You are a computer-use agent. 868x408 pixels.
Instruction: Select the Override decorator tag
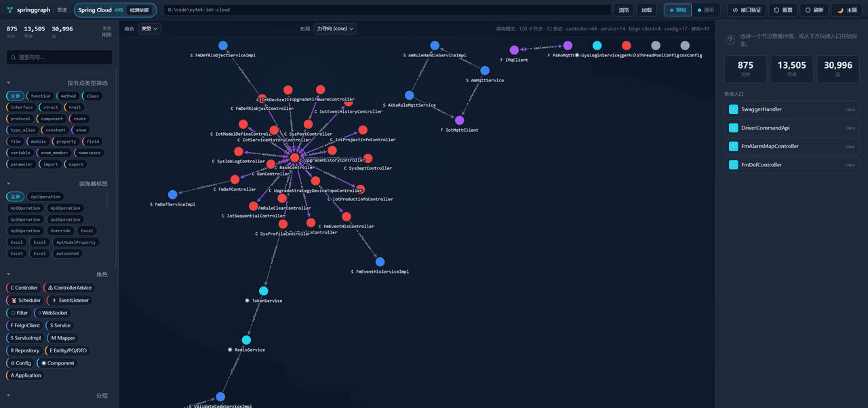(x=60, y=231)
